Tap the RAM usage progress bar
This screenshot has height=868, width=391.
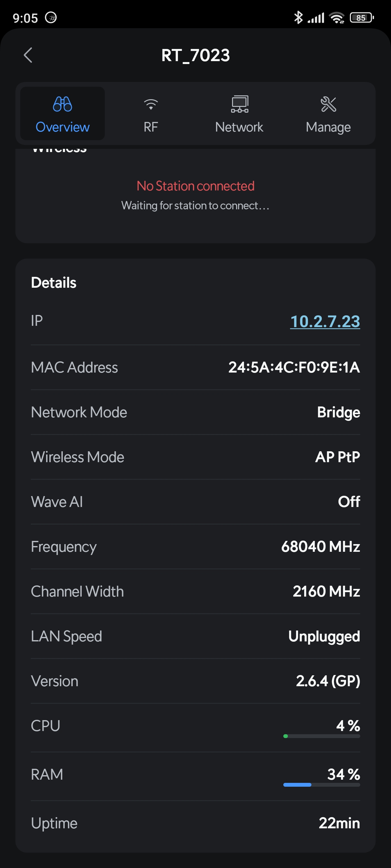click(321, 785)
